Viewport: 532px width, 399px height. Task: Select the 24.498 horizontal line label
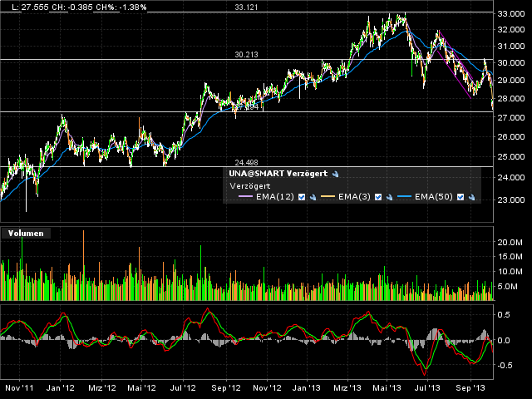246,163
